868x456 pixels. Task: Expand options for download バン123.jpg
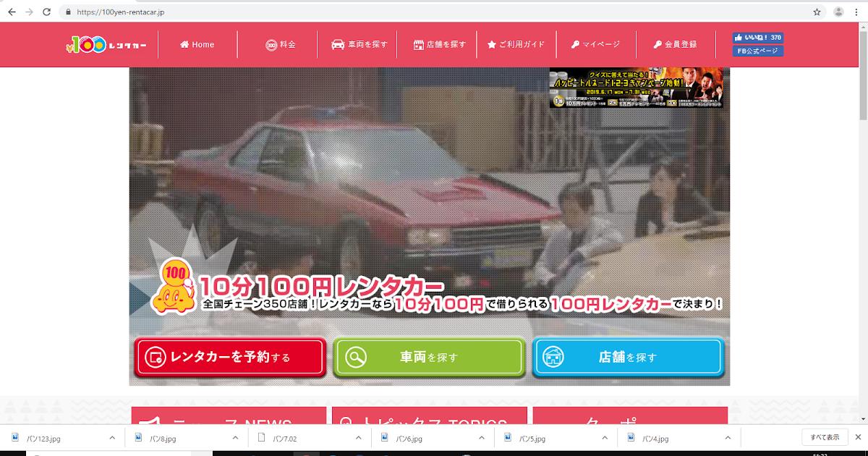[111, 438]
